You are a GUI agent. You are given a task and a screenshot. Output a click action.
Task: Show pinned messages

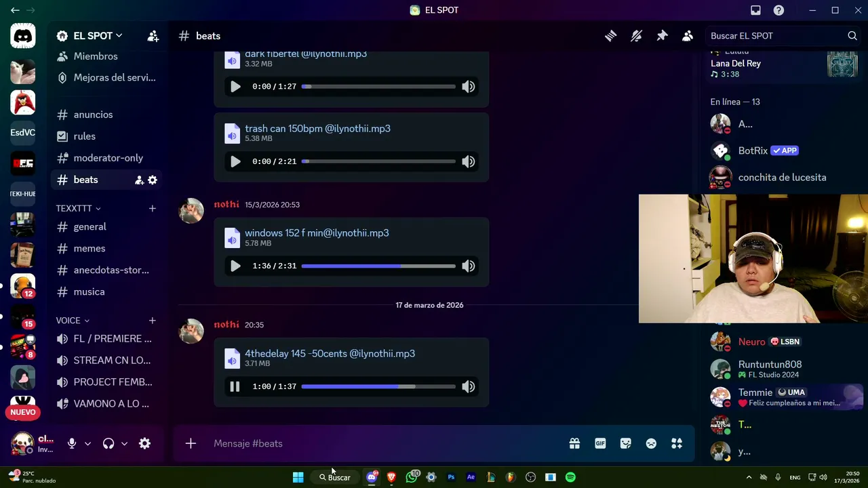662,36
